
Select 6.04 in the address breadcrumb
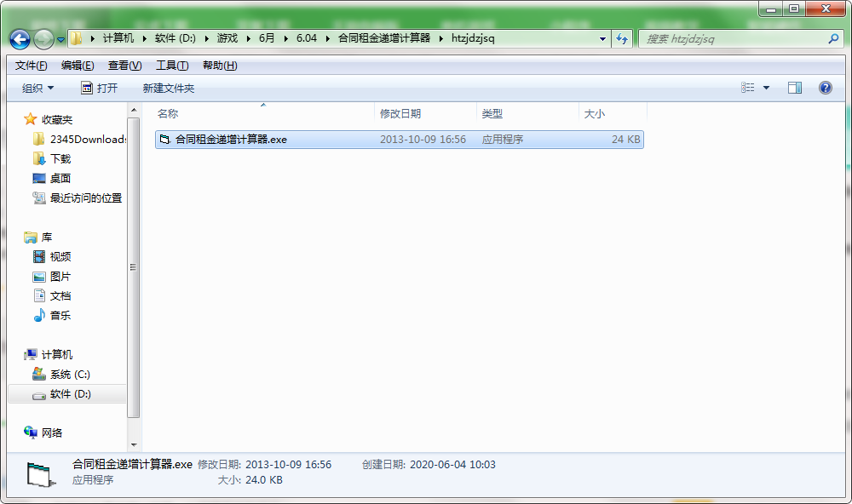click(307, 38)
